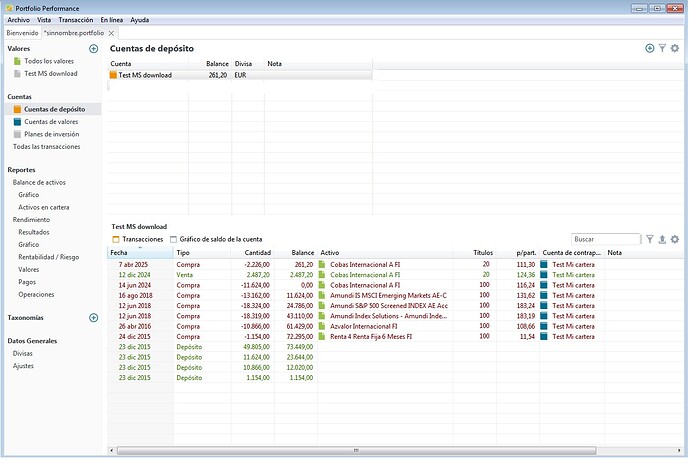Open transactions table settings gear
Screen dimensions: 690x465
[x=675, y=239]
